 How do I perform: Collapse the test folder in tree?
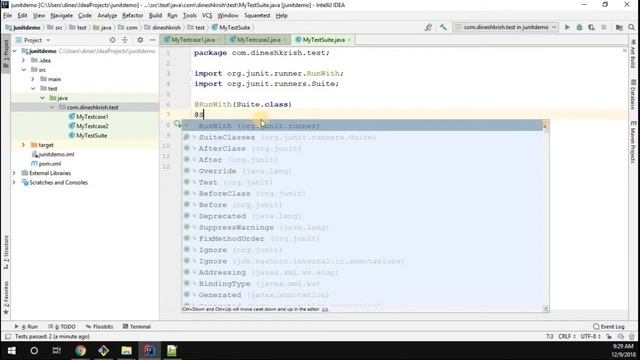click(33, 89)
